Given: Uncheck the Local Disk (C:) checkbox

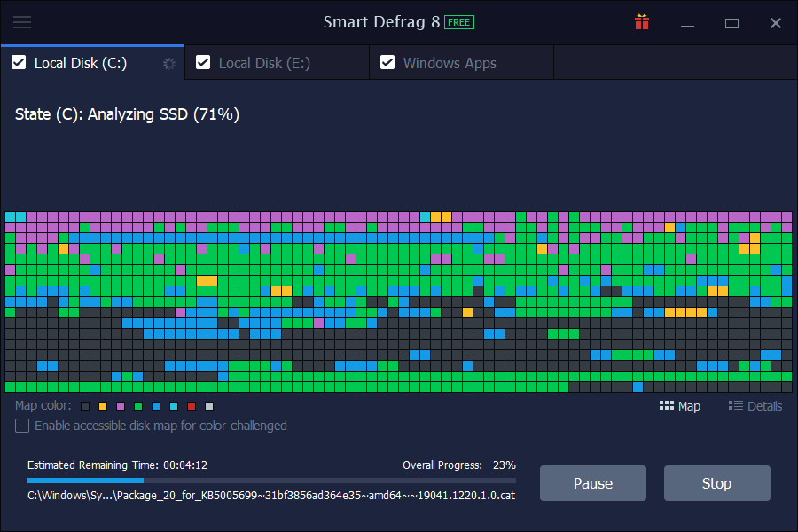Looking at the screenshot, I should click(x=19, y=63).
